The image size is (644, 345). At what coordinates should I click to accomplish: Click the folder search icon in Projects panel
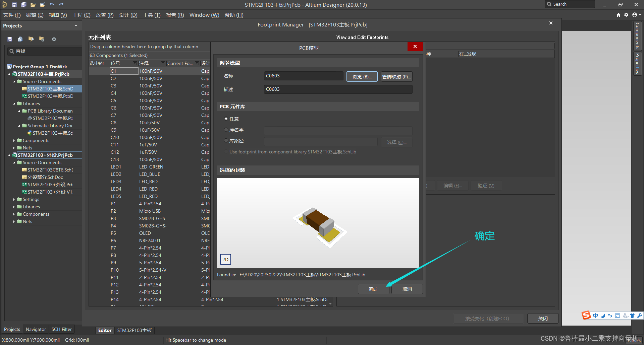[31, 39]
